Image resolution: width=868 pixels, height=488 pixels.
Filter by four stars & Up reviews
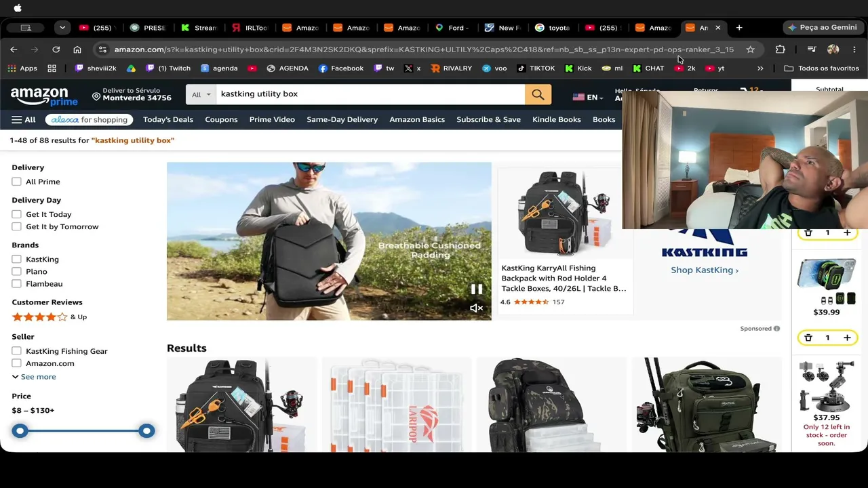[x=50, y=317]
